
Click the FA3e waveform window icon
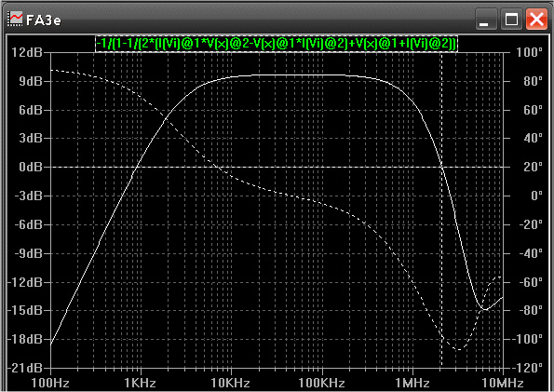(15, 19)
